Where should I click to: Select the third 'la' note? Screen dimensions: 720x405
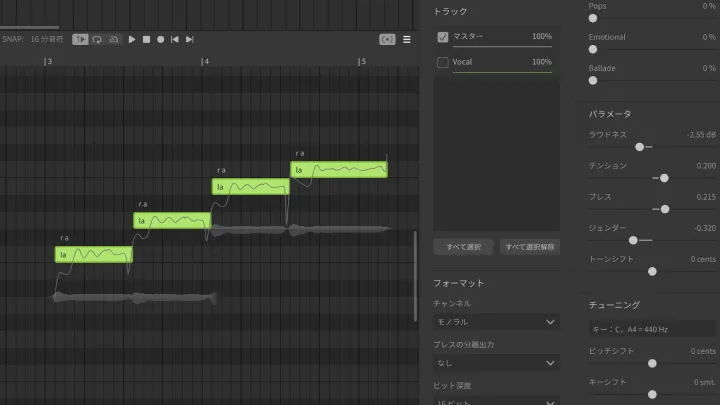coord(251,187)
